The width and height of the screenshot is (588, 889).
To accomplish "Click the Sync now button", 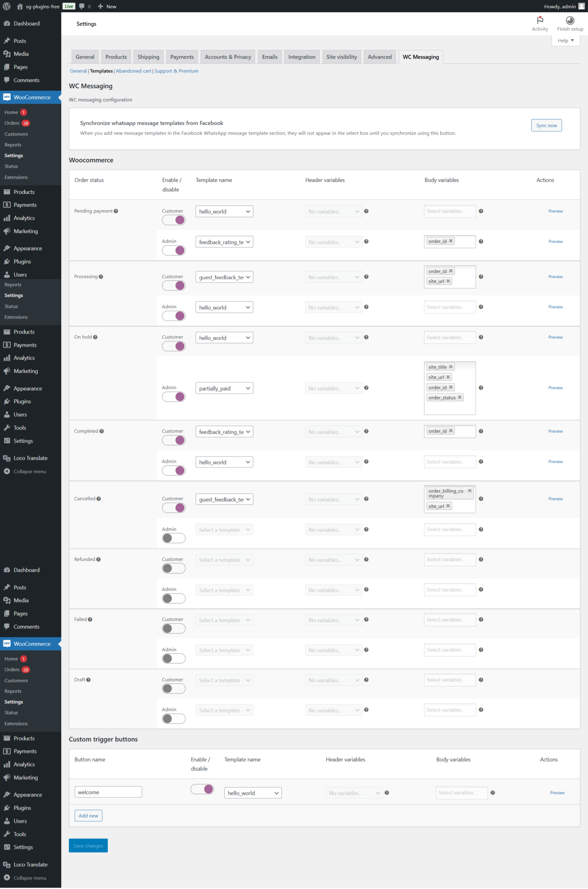I will pyautogui.click(x=546, y=125).
